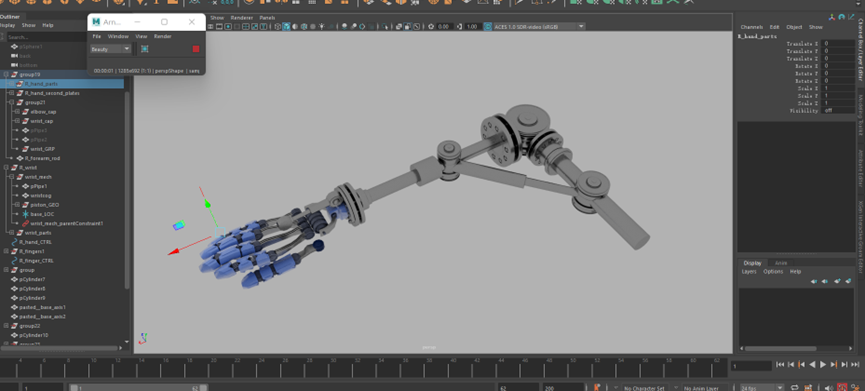865x391 pixels.
Task: Jump to the start of playback range
Action: [780, 365]
